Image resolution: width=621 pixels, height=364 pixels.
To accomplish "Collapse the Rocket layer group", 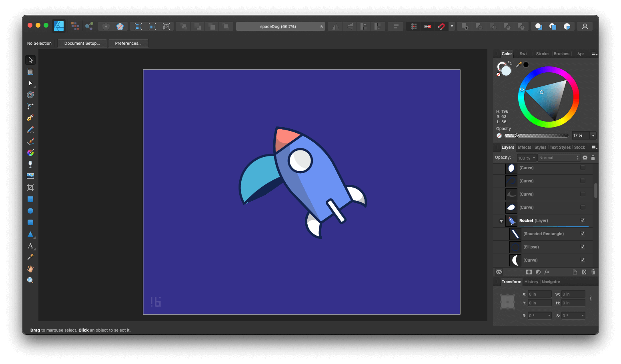I will tap(501, 220).
